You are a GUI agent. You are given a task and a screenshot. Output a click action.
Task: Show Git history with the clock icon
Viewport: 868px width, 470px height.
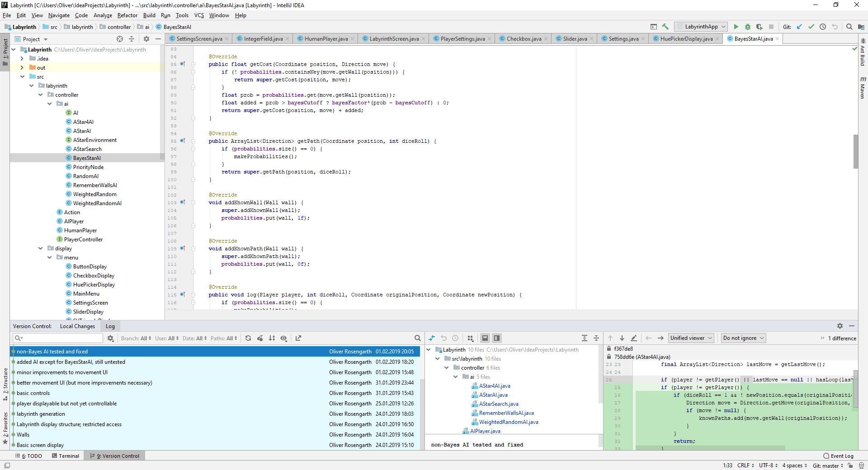(x=823, y=27)
